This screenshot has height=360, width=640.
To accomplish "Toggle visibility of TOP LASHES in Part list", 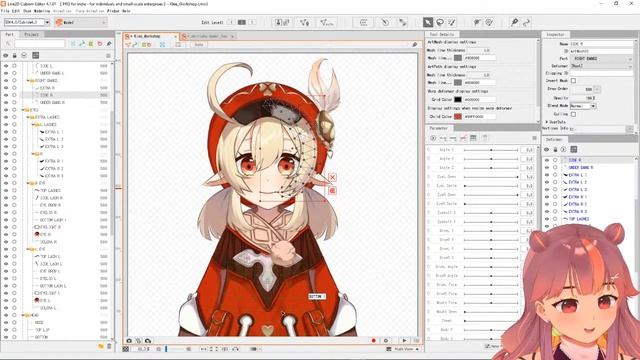I will (x=6, y=191).
